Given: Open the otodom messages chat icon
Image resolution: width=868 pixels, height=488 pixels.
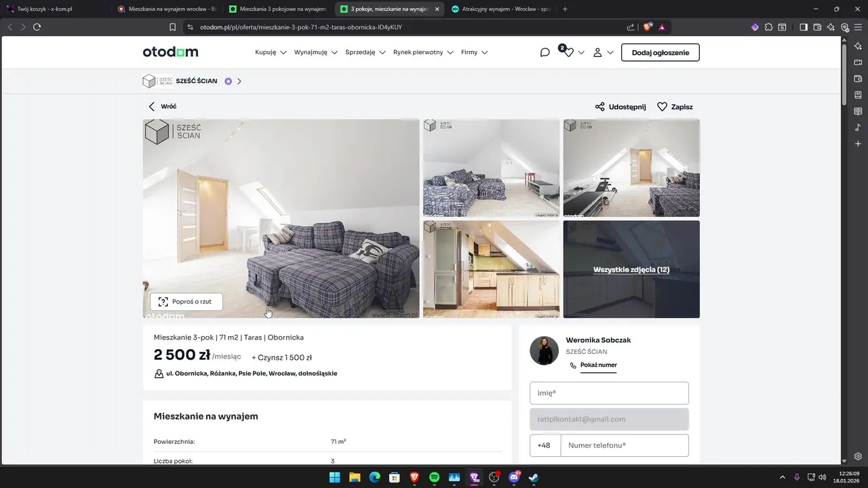Looking at the screenshot, I should (x=545, y=52).
